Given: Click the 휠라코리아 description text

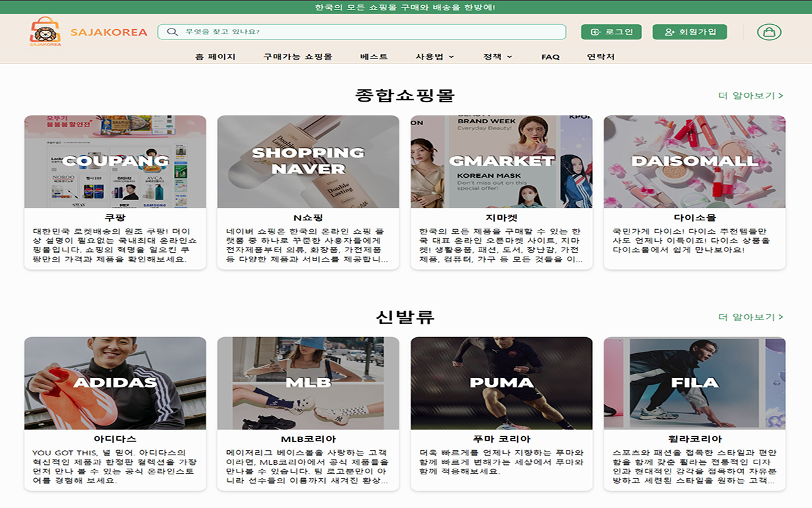Looking at the screenshot, I should click(694, 467).
